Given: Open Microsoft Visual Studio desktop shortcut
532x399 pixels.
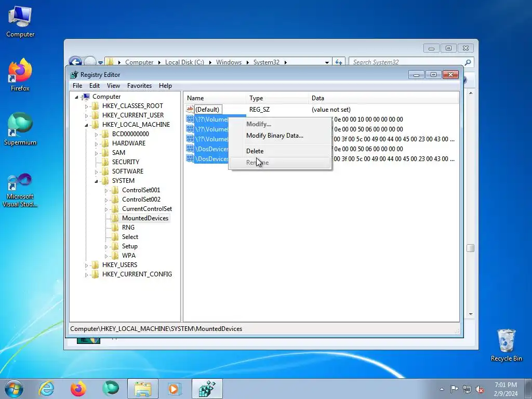Looking at the screenshot, I should 20,190.
